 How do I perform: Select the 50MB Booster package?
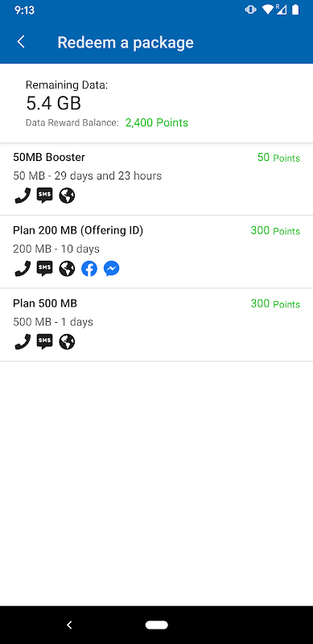click(156, 179)
